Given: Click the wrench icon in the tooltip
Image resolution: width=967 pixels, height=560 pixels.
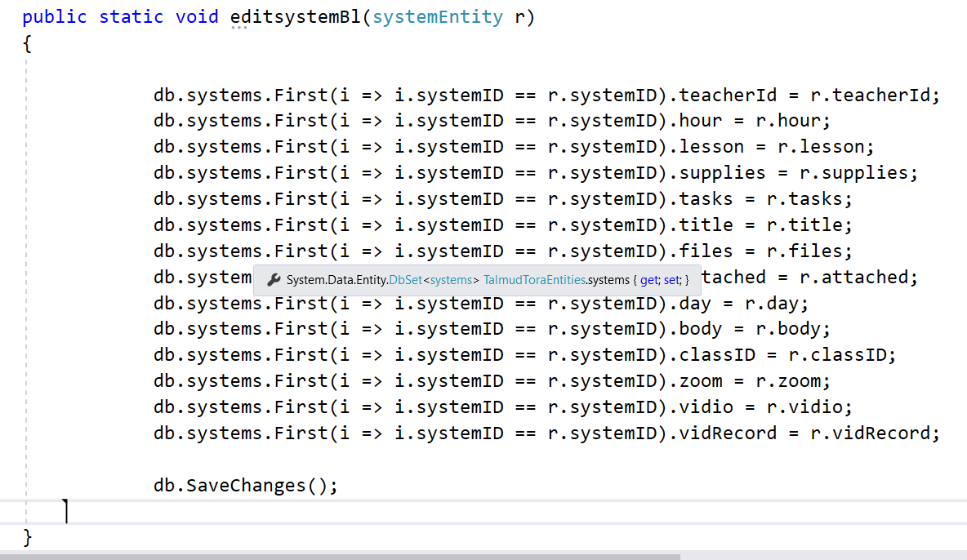Looking at the screenshot, I should pos(274,280).
